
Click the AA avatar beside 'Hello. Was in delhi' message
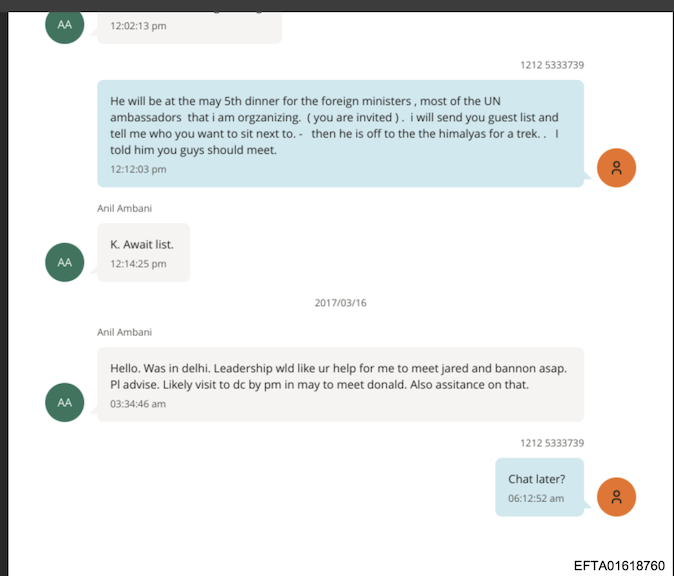(65, 402)
